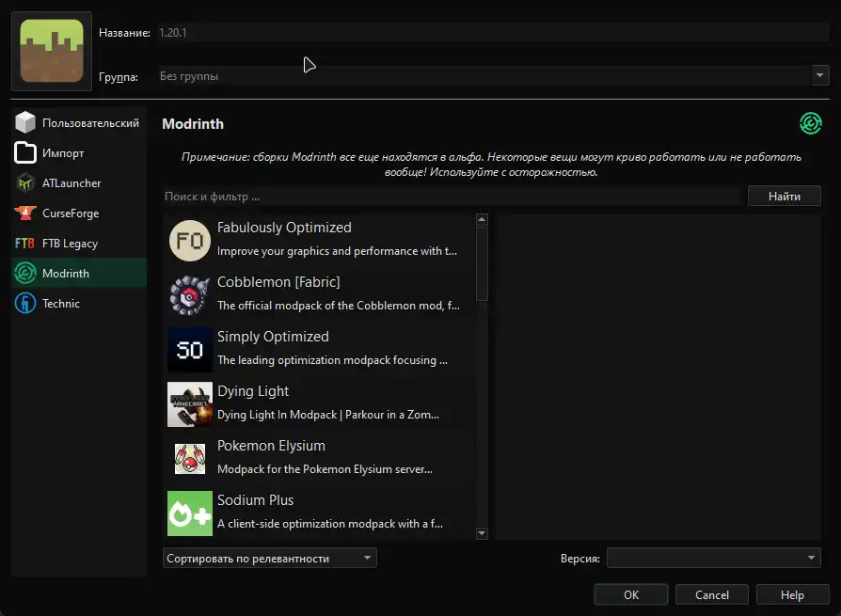Click the Найти search button
The height and width of the screenshot is (616, 841).
785,197
